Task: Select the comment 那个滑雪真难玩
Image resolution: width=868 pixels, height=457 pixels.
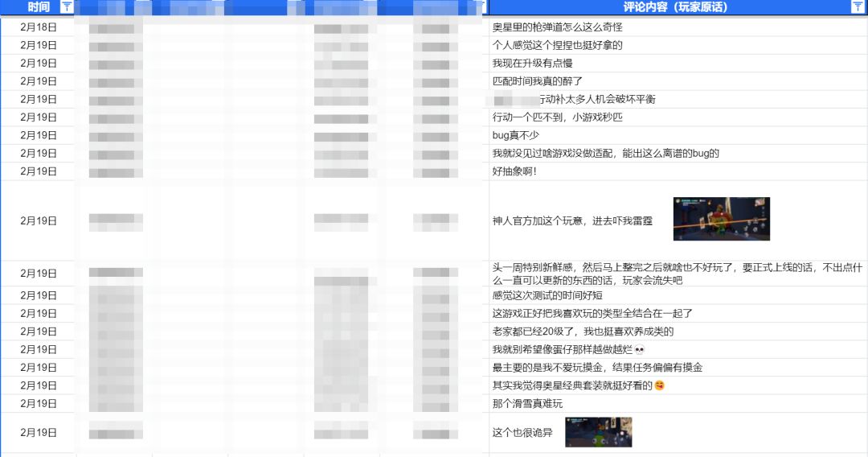Action: pyautogui.click(x=527, y=403)
